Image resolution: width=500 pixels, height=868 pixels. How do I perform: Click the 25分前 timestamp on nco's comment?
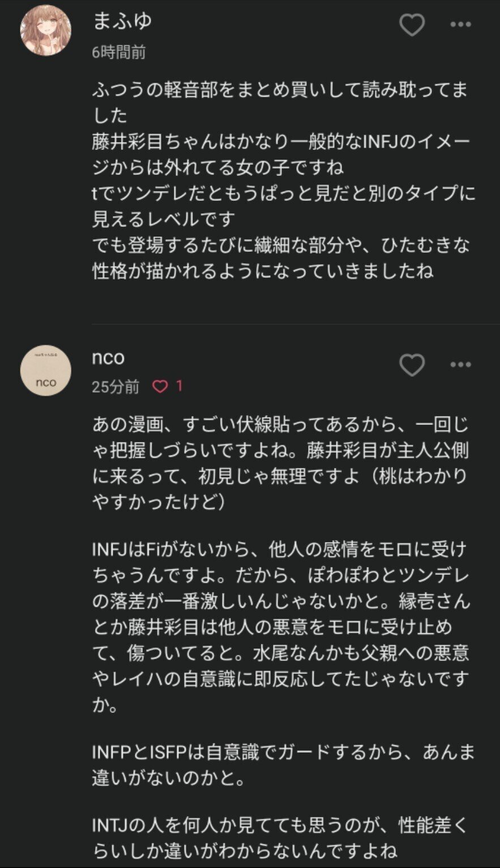[x=116, y=385]
